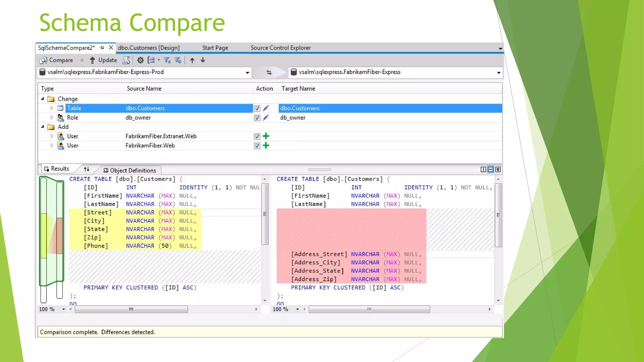Click left pane vertical scrollbar thumb
Viewport: 644px width, 362px height.
click(265, 214)
